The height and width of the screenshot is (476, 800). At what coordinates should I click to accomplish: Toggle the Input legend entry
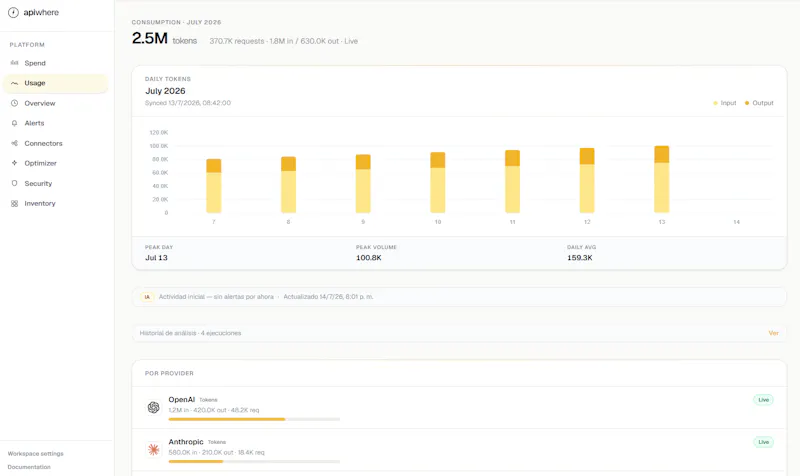point(724,103)
